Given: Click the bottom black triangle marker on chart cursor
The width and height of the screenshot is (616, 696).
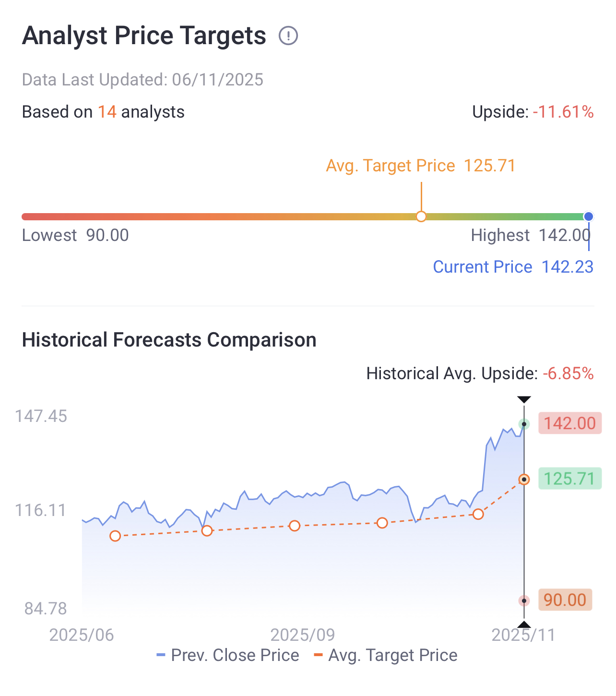Looking at the screenshot, I should pyautogui.click(x=524, y=624).
